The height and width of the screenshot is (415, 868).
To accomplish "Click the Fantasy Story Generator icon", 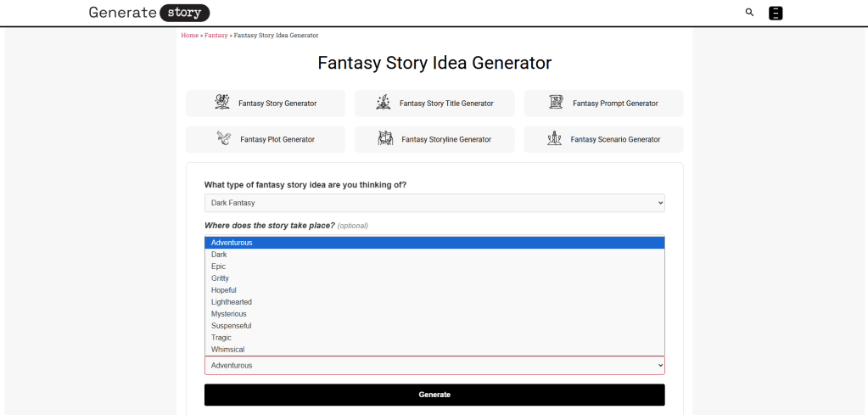I will 222,103.
